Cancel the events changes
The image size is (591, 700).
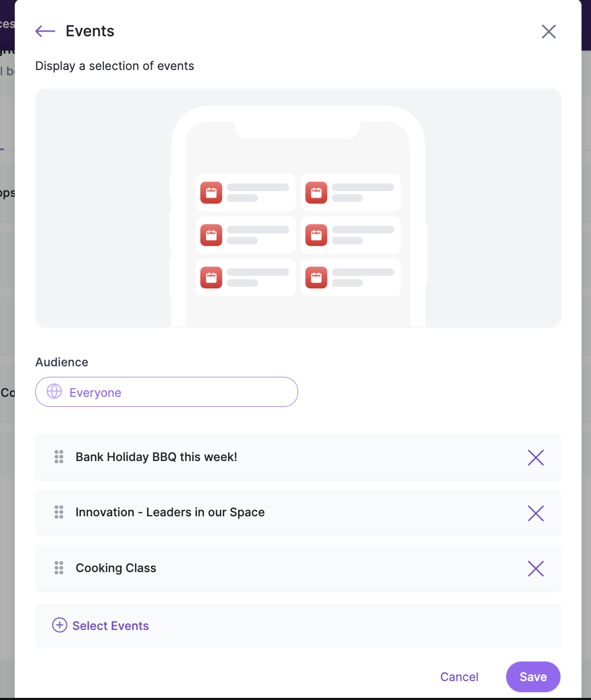point(459,677)
